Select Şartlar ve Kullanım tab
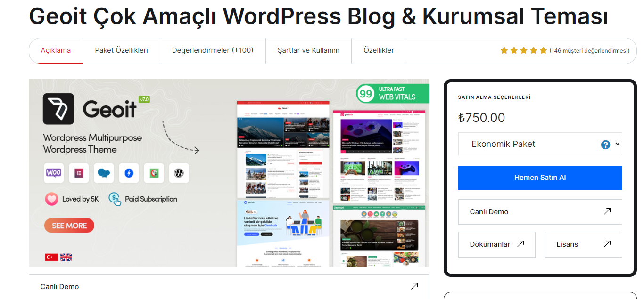Image resolution: width=644 pixels, height=299 pixels. (308, 50)
